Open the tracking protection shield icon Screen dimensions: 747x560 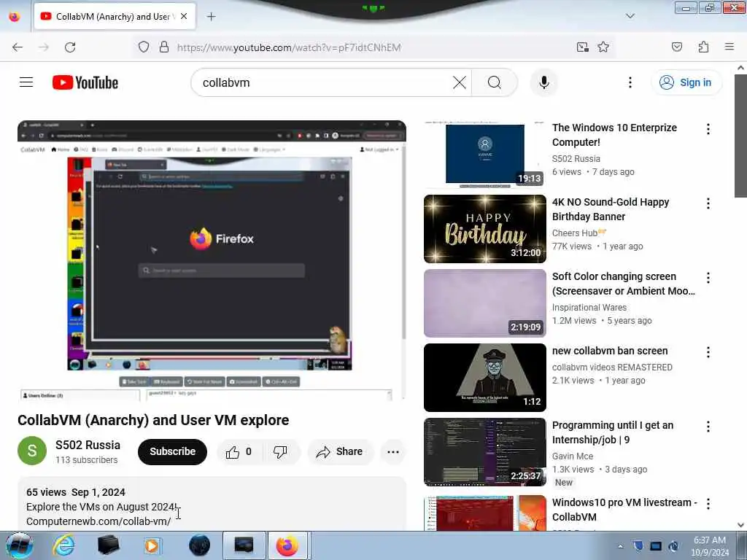point(144,47)
